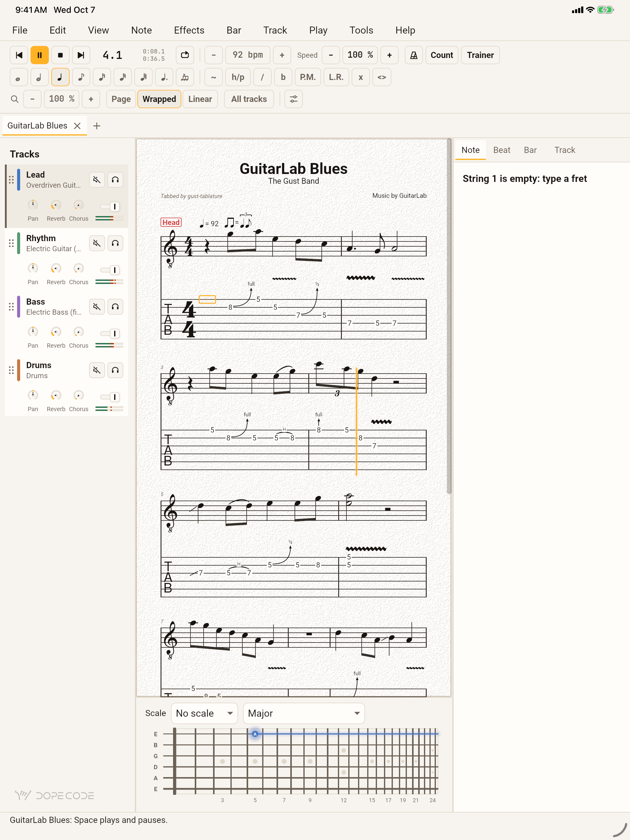Image resolution: width=630 pixels, height=840 pixels.
Task: Add a new tab with plus
Action: click(97, 126)
